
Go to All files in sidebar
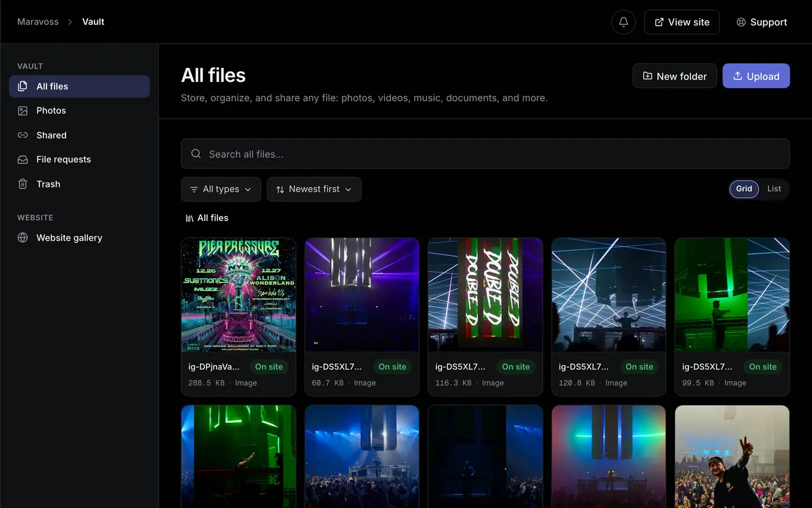pyautogui.click(x=79, y=86)
